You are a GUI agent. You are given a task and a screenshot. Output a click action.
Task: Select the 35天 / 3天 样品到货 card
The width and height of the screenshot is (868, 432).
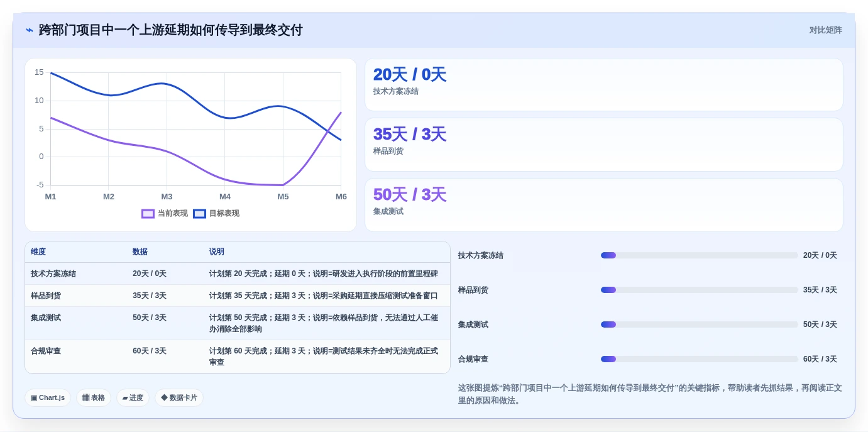point(603,145)
